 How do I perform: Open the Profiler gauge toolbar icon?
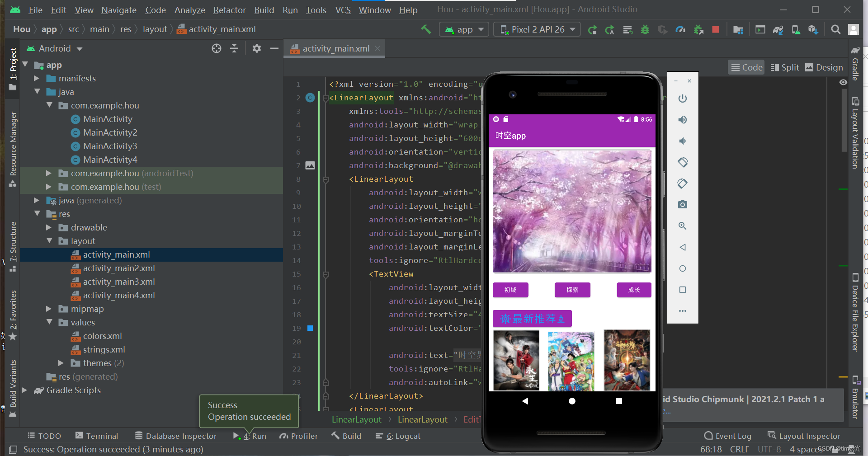[x=680, y=30]
